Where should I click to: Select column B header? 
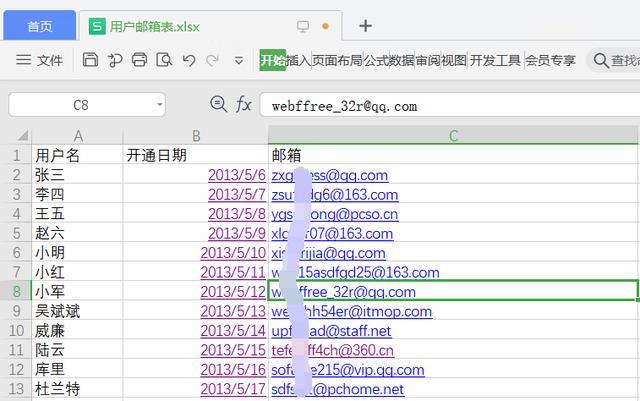click(196, 136)
